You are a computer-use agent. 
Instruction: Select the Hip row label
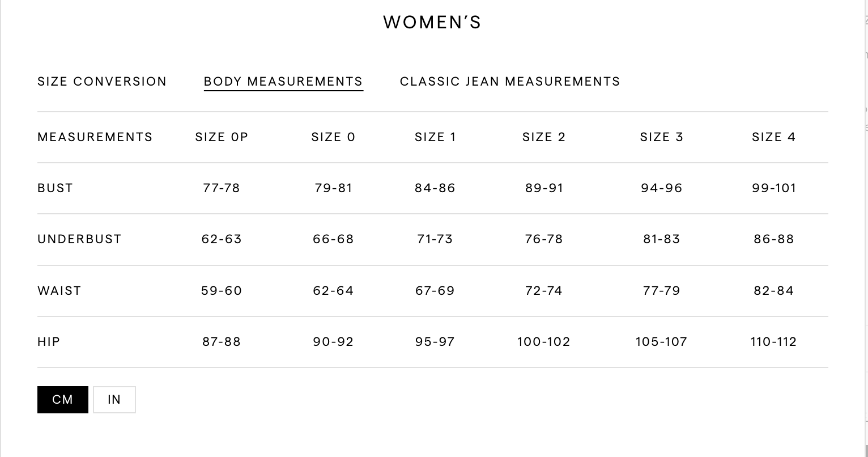click(49, 342)
